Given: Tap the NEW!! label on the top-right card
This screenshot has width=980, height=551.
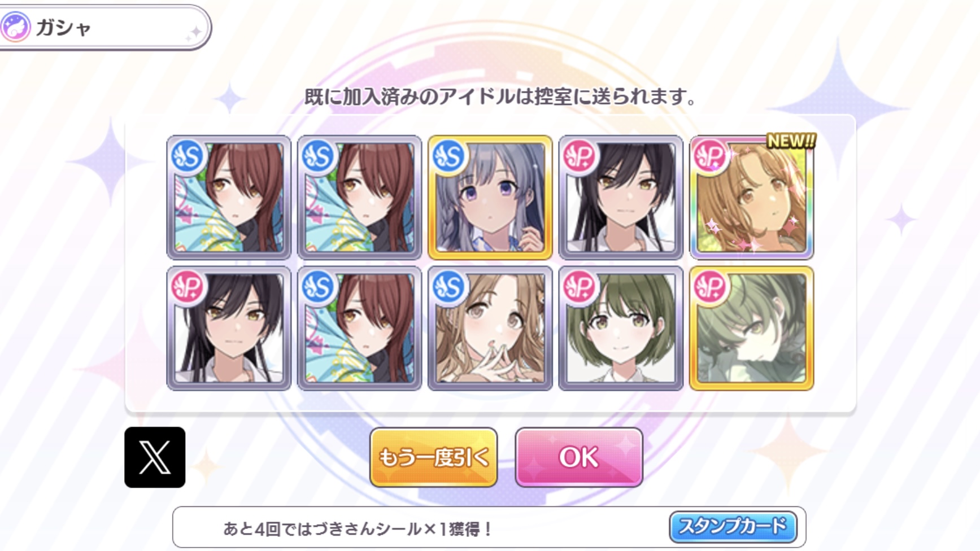Looking at the screenshot, I should pos(791,141).
